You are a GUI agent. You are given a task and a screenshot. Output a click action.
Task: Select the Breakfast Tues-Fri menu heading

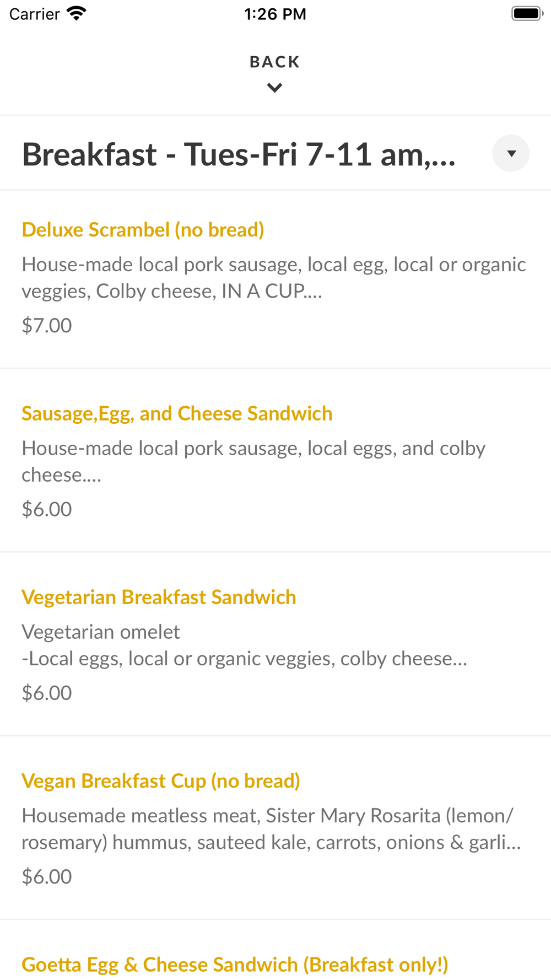click(239, 154)
